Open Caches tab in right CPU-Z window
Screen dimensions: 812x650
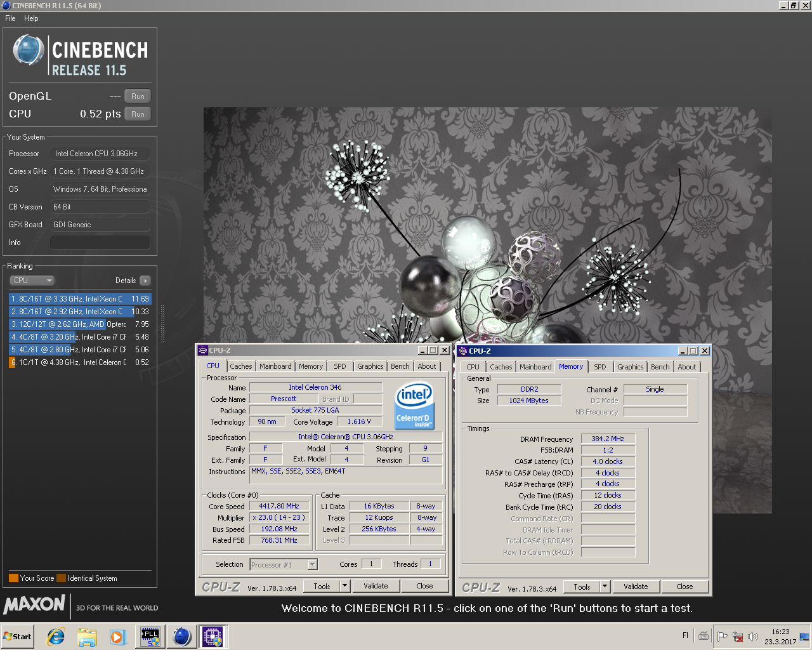(x=501, y=367)
